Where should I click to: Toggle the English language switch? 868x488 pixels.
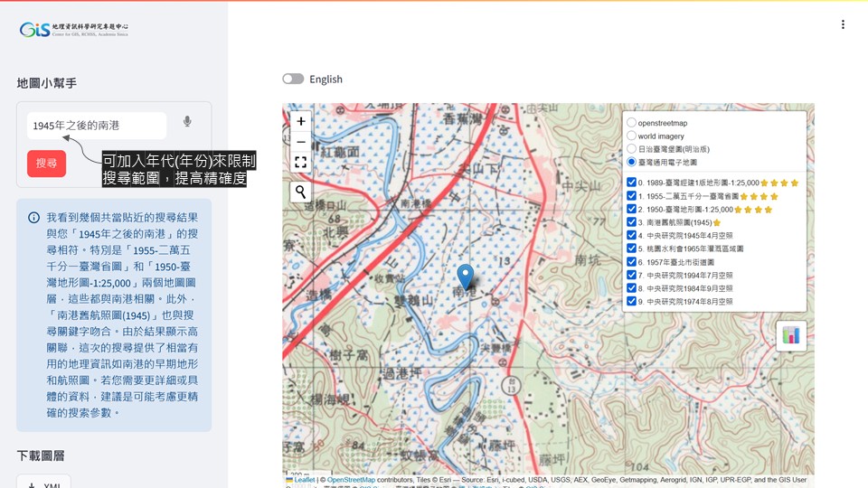tap(293, 80)
